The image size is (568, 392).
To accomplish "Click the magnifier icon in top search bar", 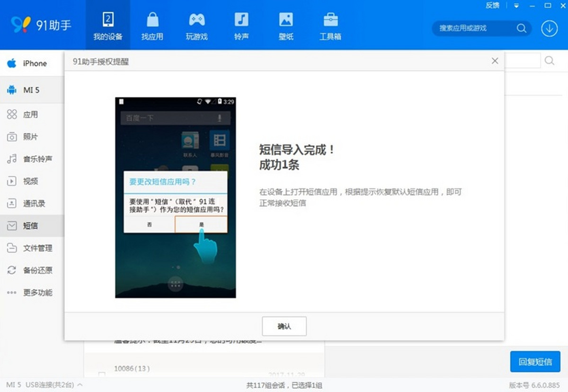I will [522, 28].
